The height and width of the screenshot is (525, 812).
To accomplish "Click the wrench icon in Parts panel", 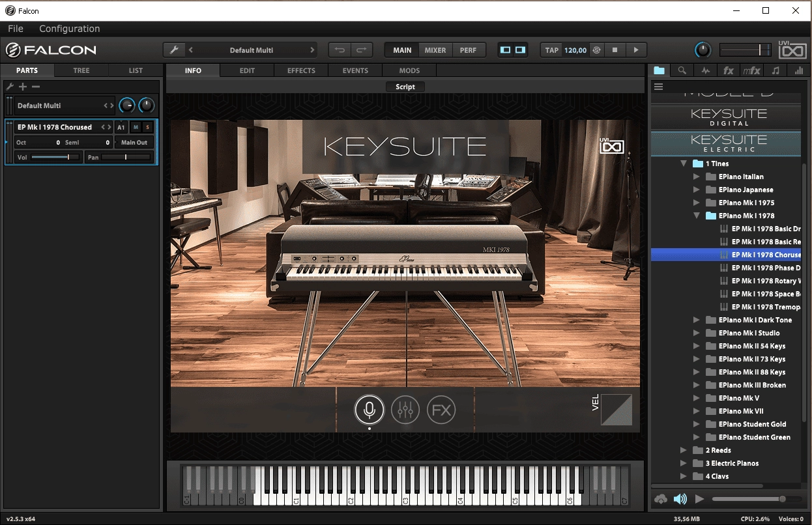I will click(10, 87).
